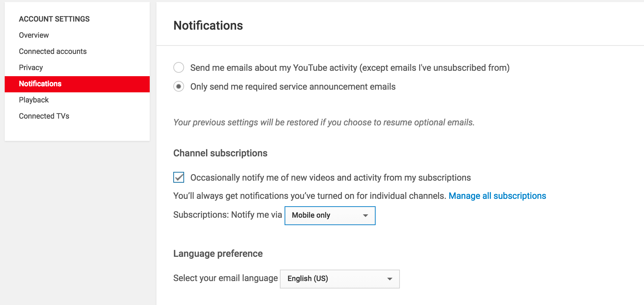Open the Privacy settings section
The height and width of the screenshot is (305, 644).
[31, 67]
